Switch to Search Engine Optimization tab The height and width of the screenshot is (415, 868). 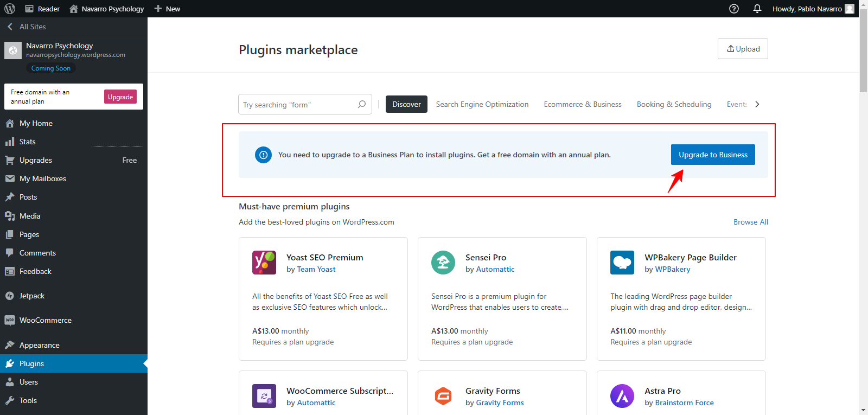tap(482, 104)
